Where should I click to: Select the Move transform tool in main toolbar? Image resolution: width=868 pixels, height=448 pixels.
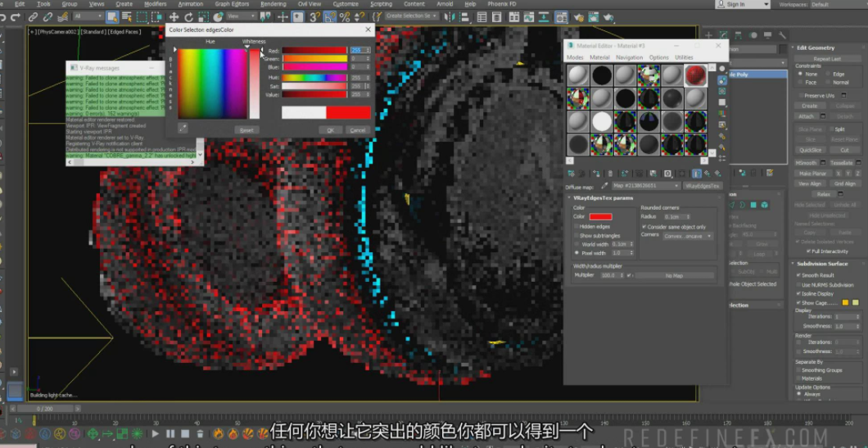(x=174, y=16)
